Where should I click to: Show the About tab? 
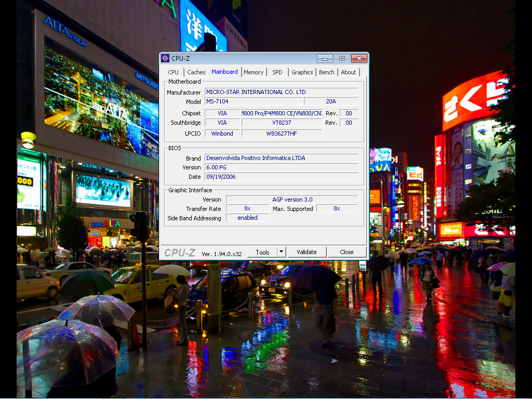click(x=349, y=72)
